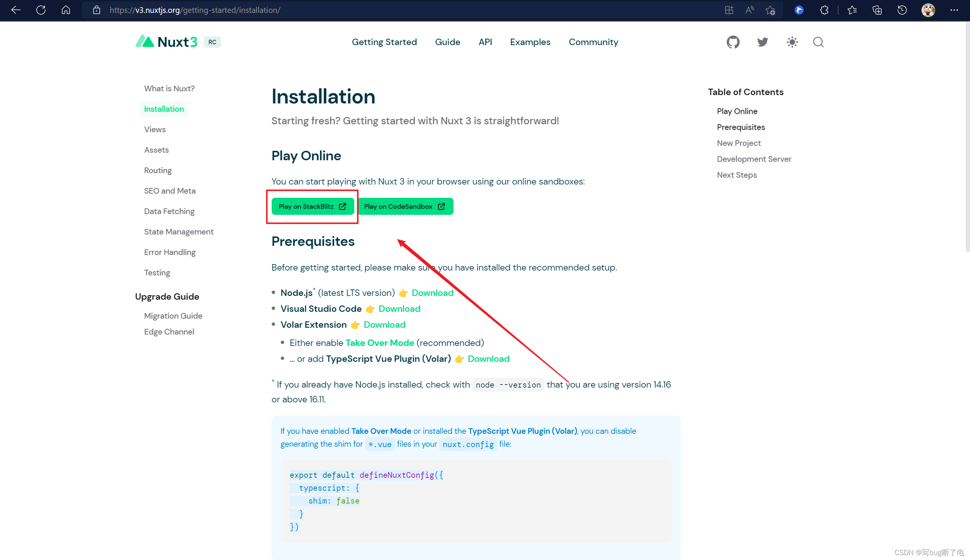Open Routing sidebar page
970x560 pixels.
click(158, 170)
